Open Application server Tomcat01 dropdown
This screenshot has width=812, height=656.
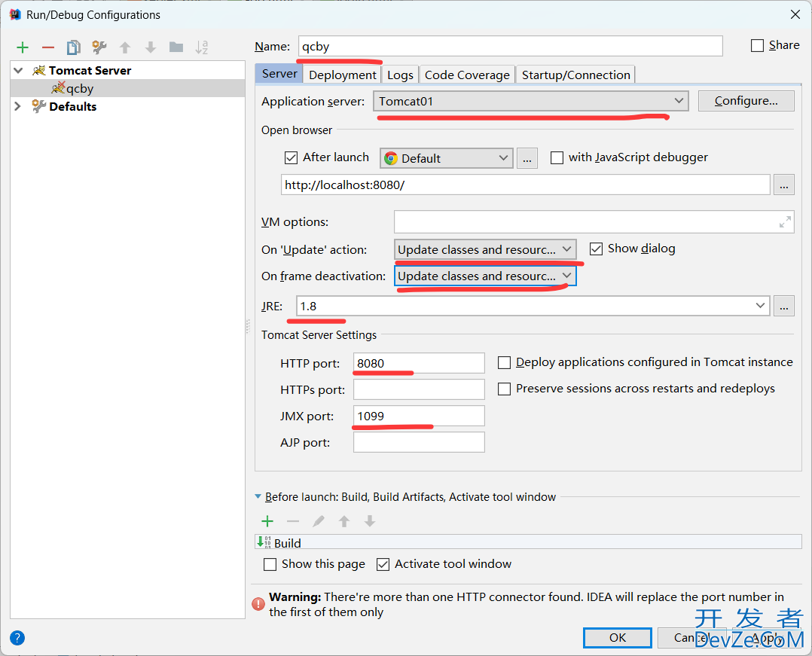click(531, 101)
